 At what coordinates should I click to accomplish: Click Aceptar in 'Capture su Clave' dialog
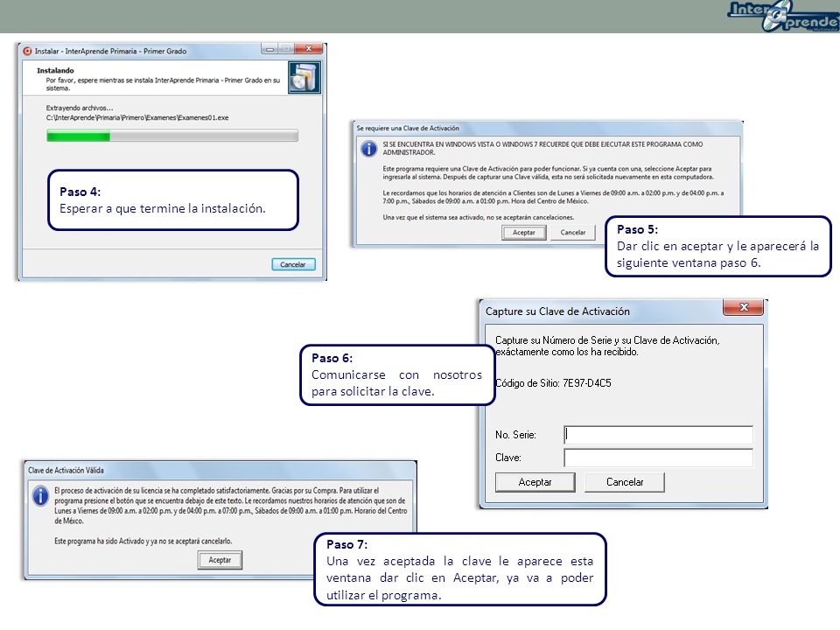535,482
